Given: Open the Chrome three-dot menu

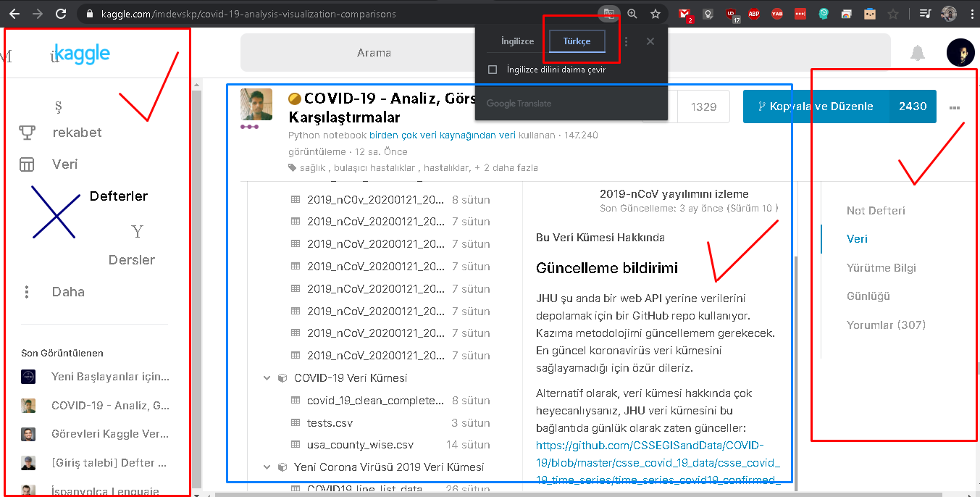Looking at the screenshot, I should tap(971, 14).
